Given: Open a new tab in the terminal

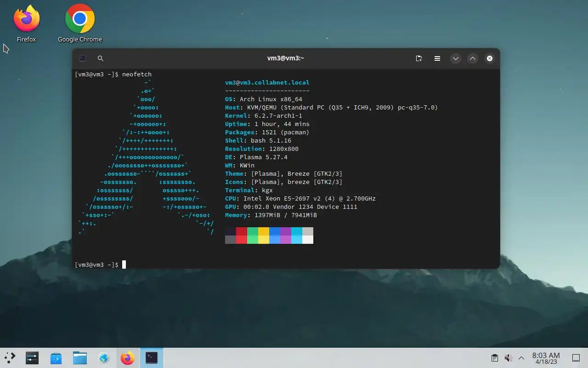Looking at the screenshot, I should coord(419,58).
